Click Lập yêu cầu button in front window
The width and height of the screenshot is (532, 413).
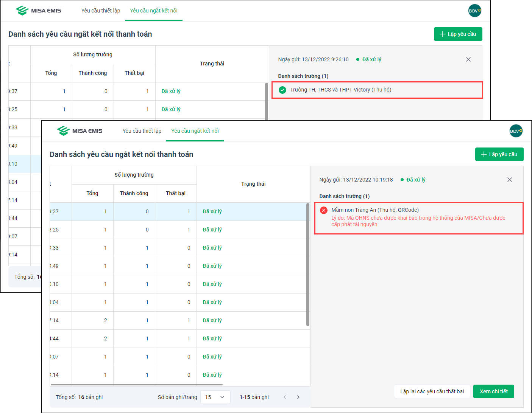pyautogui.click(x=499, y=154)
